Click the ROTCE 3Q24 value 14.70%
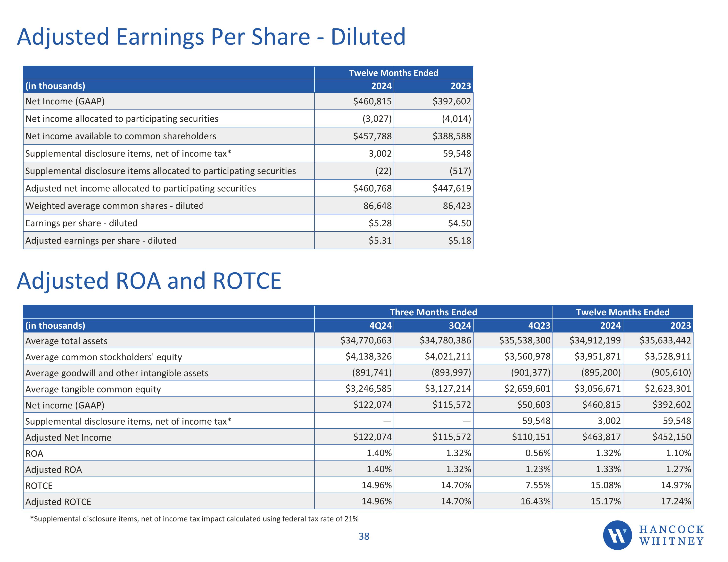This screenshot has height=562, width=728. pyautogui.click(x=456, y=485)
